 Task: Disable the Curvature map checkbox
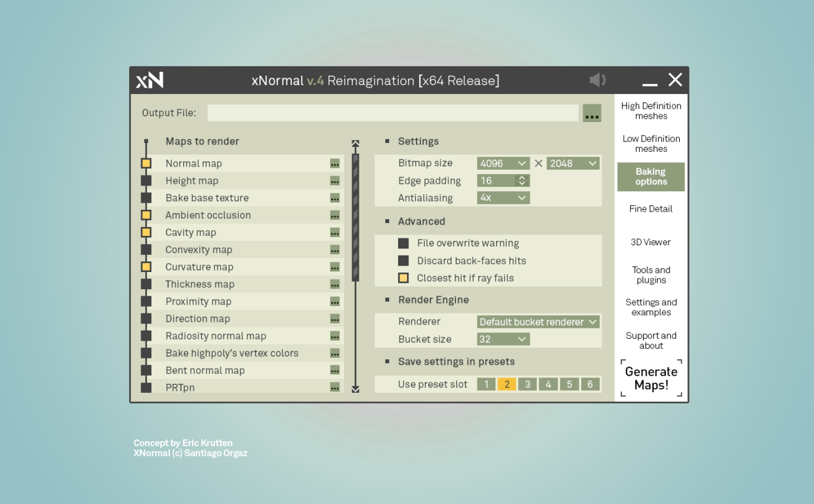146,267
